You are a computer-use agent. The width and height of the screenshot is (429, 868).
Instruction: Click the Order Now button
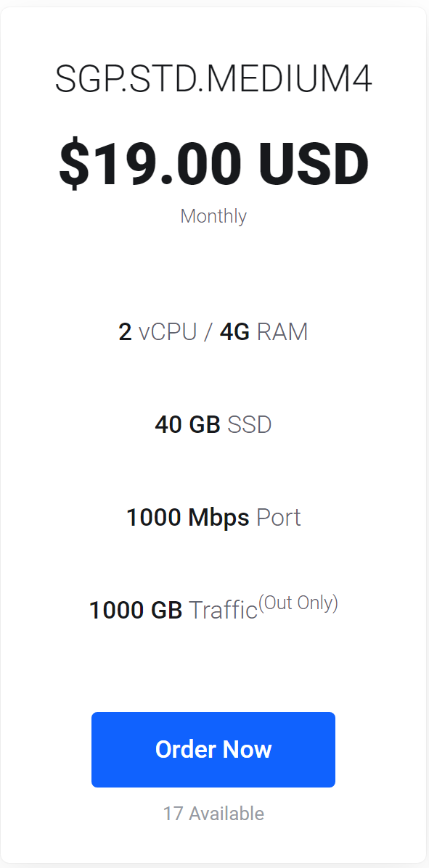pos(213,749)
